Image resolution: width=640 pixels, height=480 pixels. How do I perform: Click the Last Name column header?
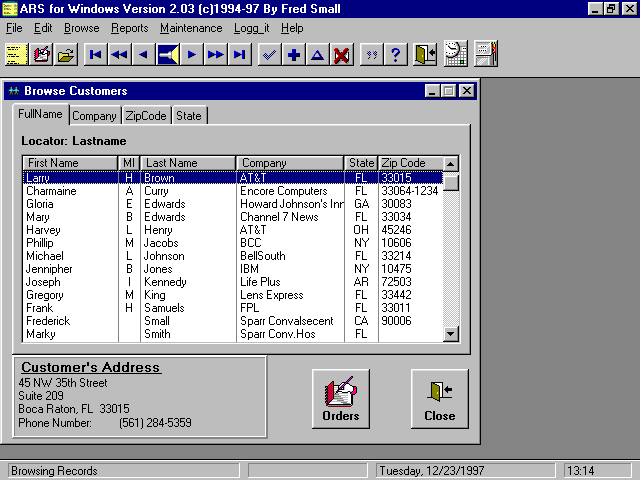pos(188,163)
